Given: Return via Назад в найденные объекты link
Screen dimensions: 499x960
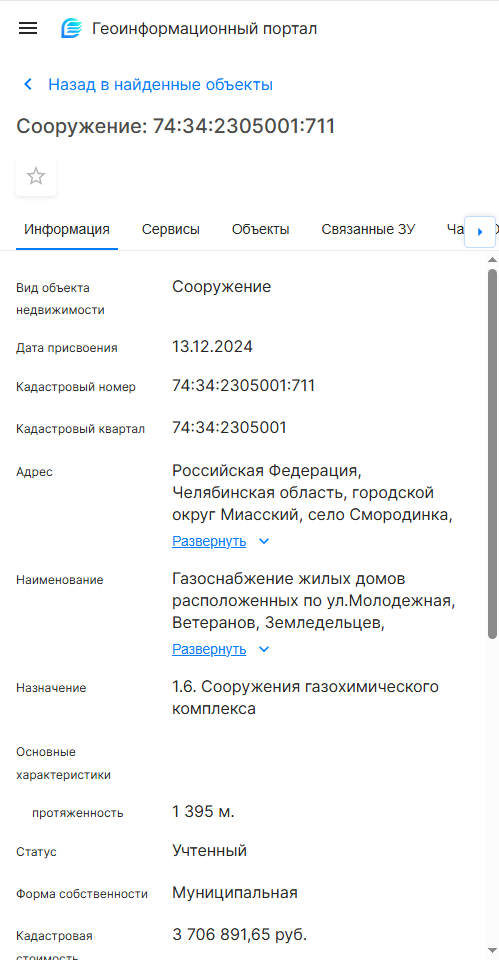Looking at the screenshot, I should (160, 84).
